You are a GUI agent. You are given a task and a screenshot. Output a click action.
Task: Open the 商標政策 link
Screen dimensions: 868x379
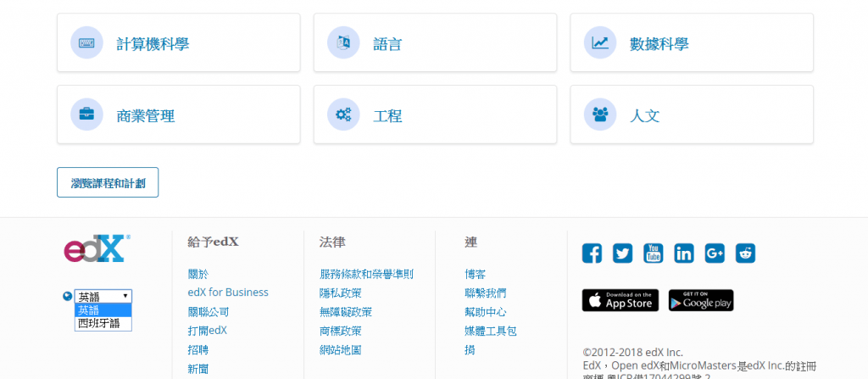click(341, 331)
